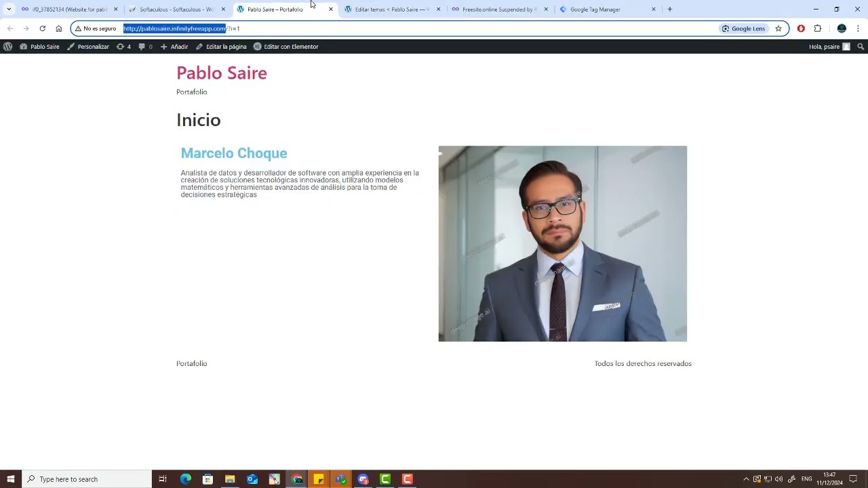Launch Google Lens from the address bar
The width and height of the screenshot is (868, 488).
click(744, 28)
